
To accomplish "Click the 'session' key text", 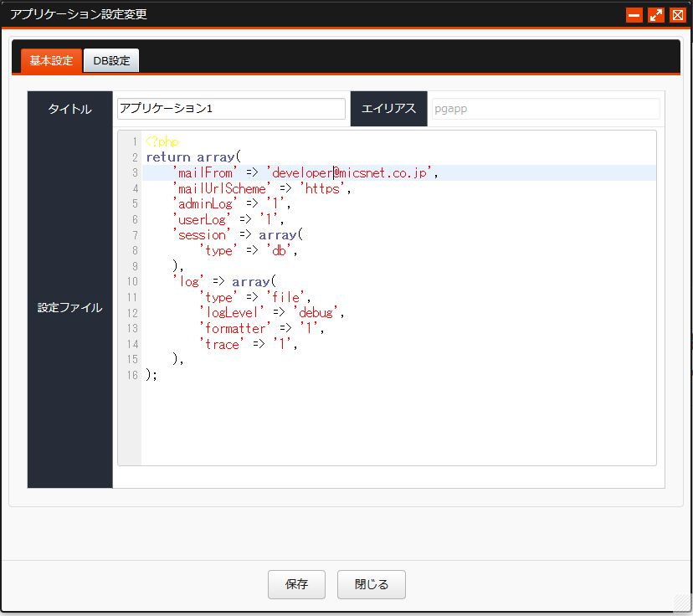I will coord(202,235).
